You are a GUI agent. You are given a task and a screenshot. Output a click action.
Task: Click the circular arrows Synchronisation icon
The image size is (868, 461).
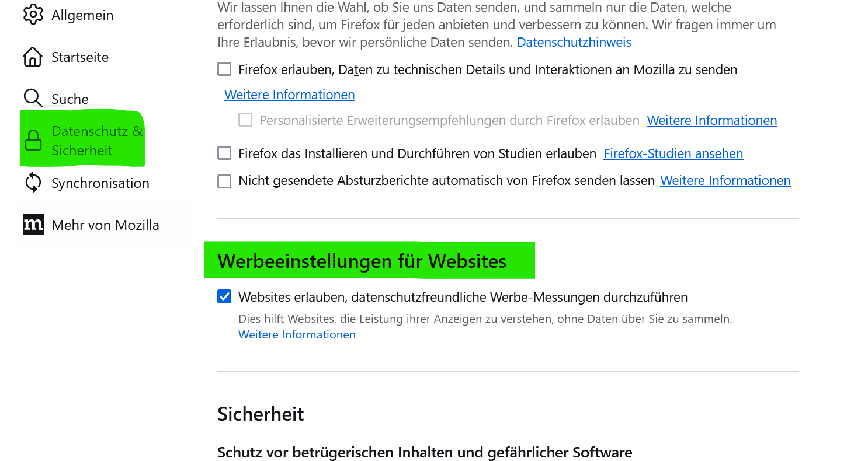(x=33, y=183)
